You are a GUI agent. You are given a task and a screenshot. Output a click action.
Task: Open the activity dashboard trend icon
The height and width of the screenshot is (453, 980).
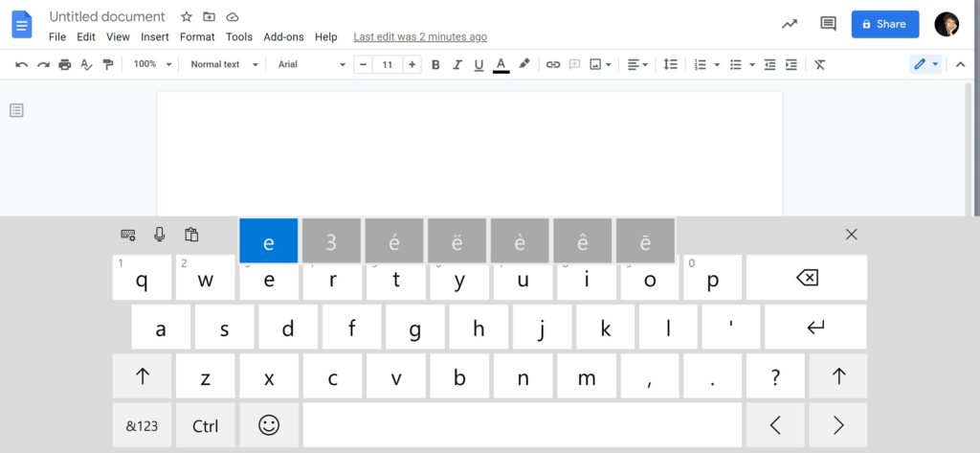[x=790, y=24]
